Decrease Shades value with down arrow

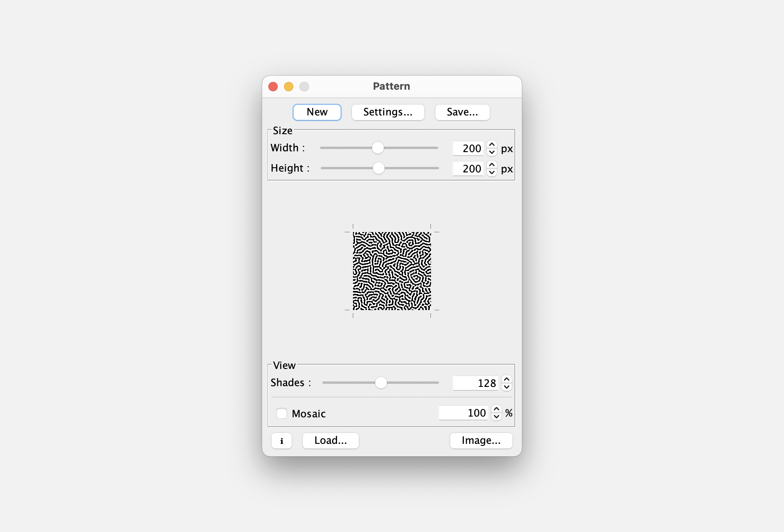(x=506, y=387)
